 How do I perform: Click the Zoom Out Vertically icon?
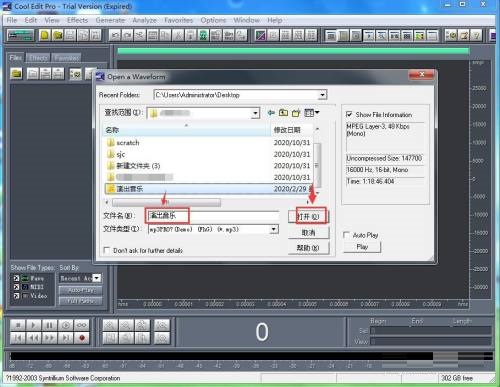(x=162, y=338)
